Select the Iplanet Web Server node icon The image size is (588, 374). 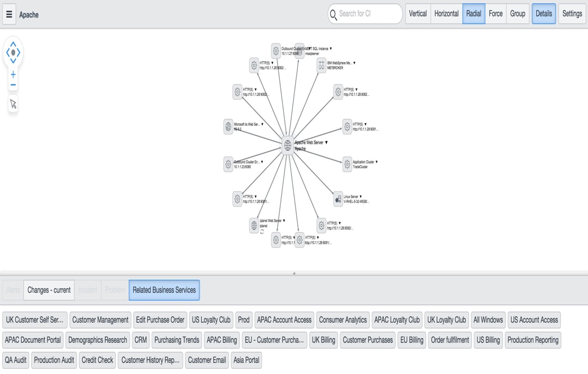(254, 225)
